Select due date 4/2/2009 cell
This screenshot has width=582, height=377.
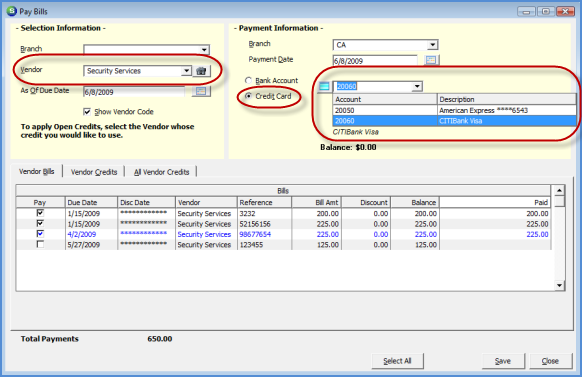[91, 234]
